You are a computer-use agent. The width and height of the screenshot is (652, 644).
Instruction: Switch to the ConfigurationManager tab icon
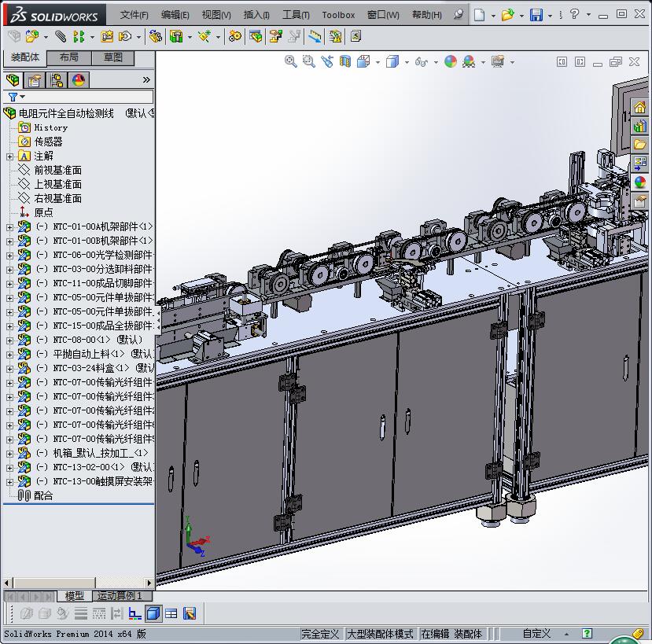tap(56, 80)
